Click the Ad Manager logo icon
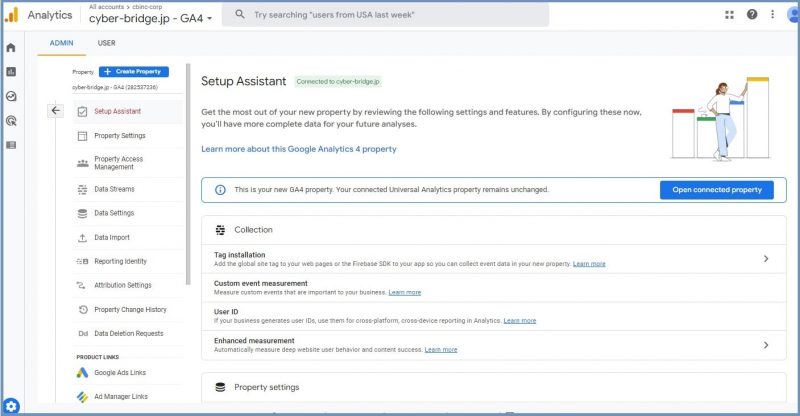Screen dimensions: 800x416 82,397
